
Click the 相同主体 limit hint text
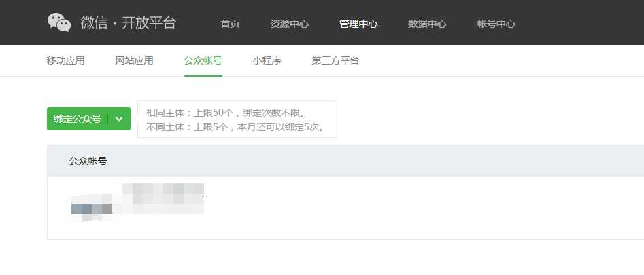(226, 113)
